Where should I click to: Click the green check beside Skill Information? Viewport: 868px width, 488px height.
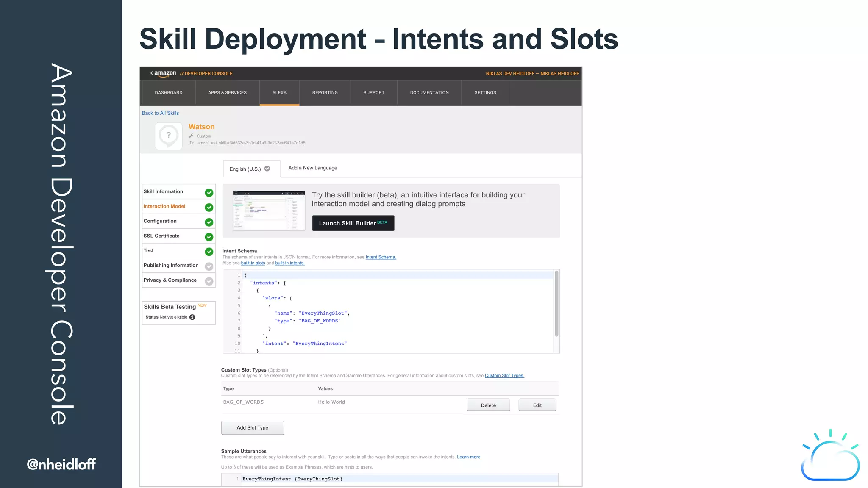pos(209,193)
